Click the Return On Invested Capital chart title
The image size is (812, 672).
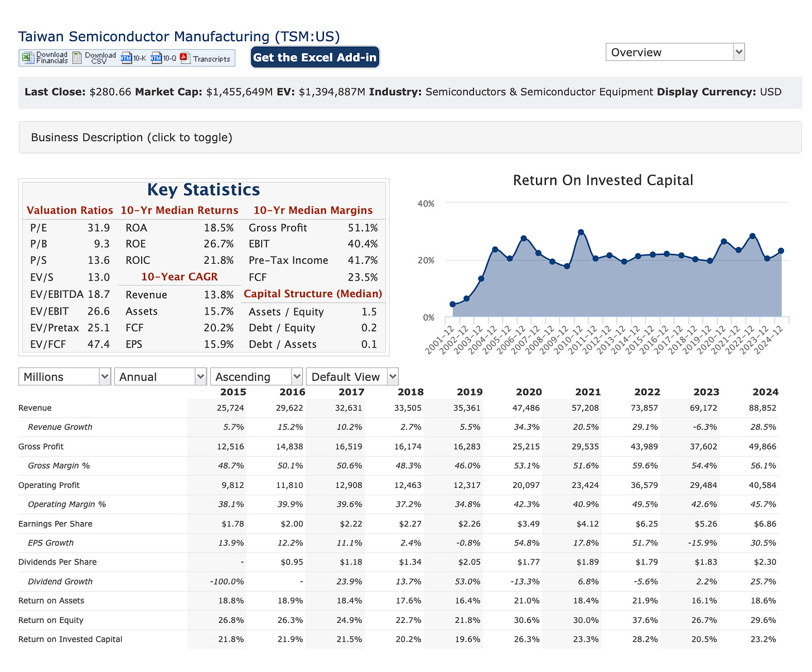pyautogui.click(x=603, y=180)
